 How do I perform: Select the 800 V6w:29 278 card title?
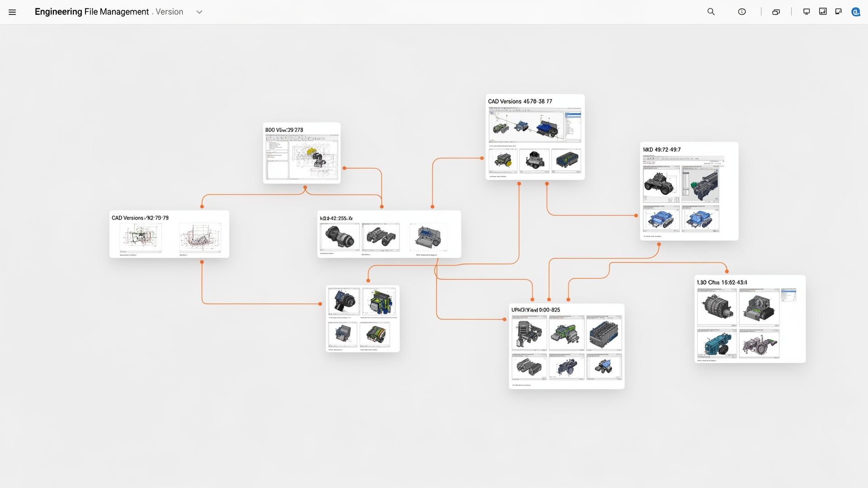point(284,130)
